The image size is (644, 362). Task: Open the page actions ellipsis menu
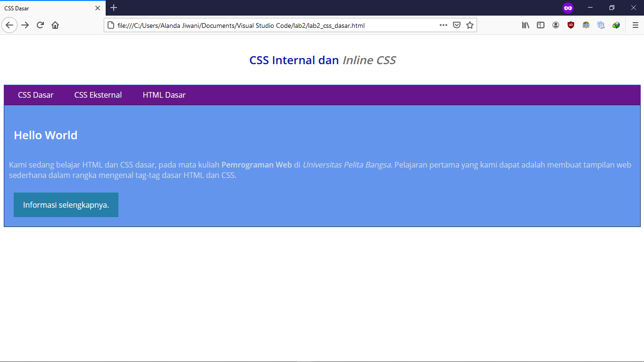pyautogui.click(x=443, y=25)
